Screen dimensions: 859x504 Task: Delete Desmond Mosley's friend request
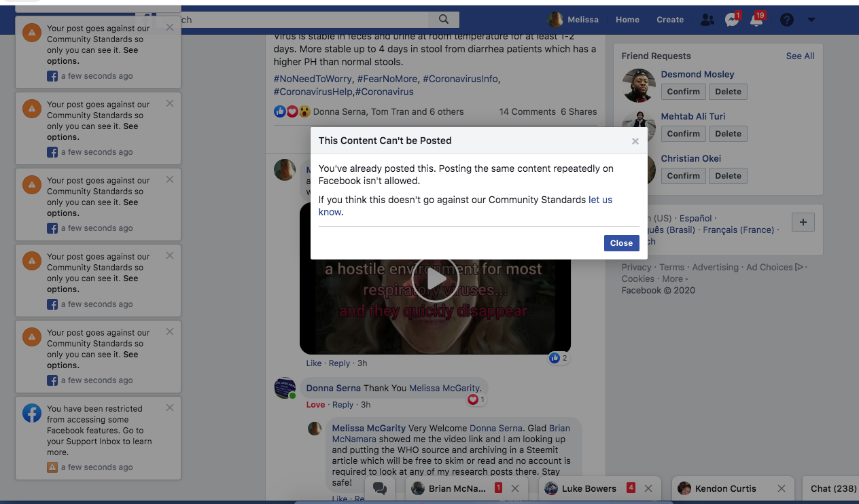(x=728, y=92)
